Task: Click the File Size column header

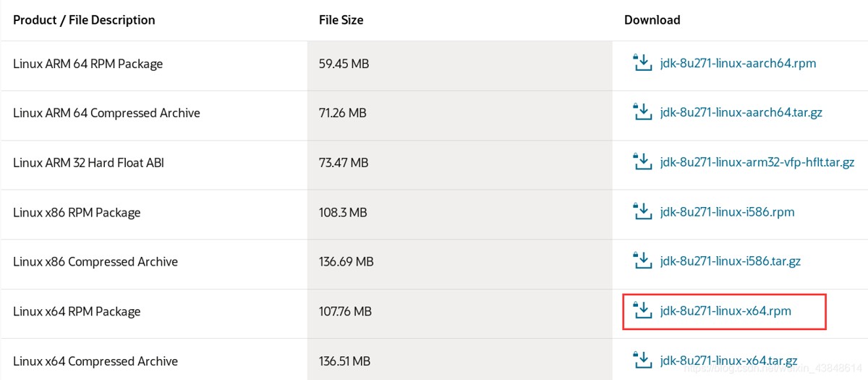Action: click(341, 20)
